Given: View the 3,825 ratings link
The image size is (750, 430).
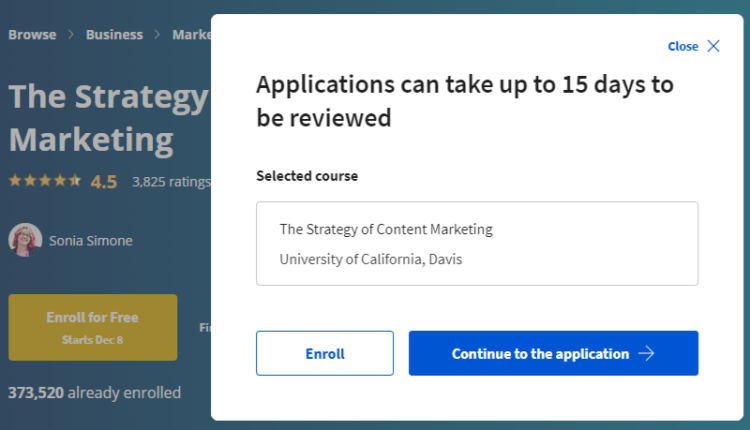Looking at the screenshot, I should pos(171,181).
